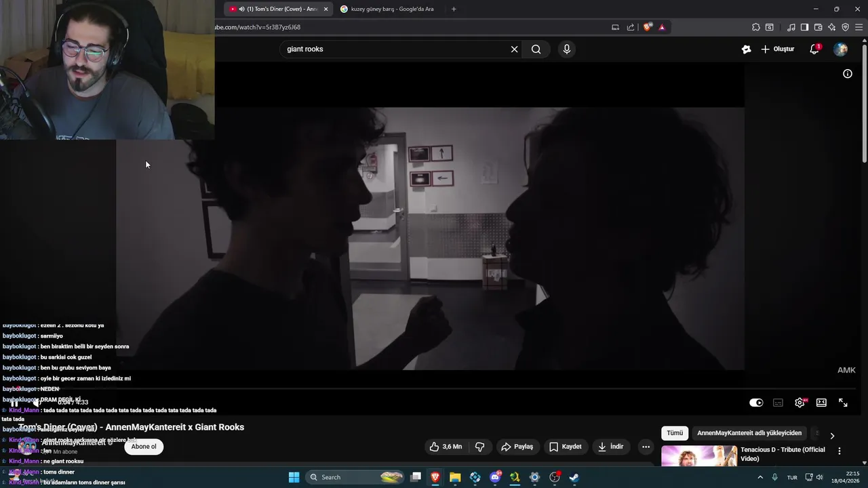Click the sparkle icon left of Oluştur

point(747,49)
